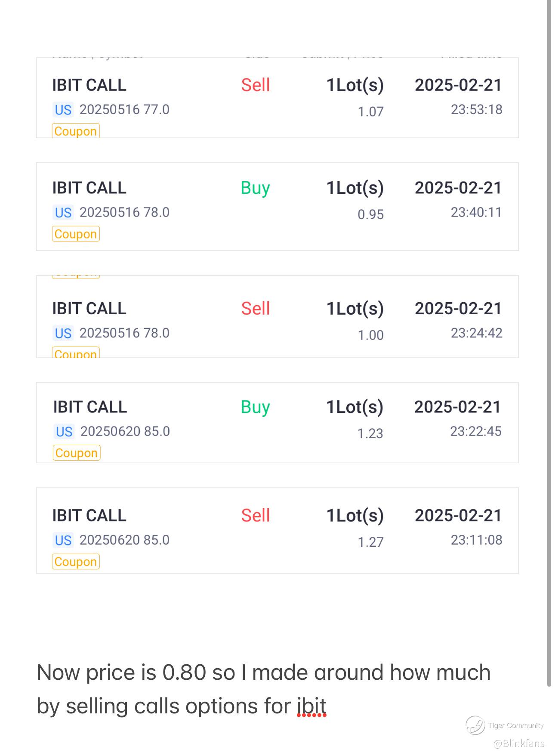Tap the US market badge on the 78.0 Buy order
555x756 pixels.
click(63, 213)
